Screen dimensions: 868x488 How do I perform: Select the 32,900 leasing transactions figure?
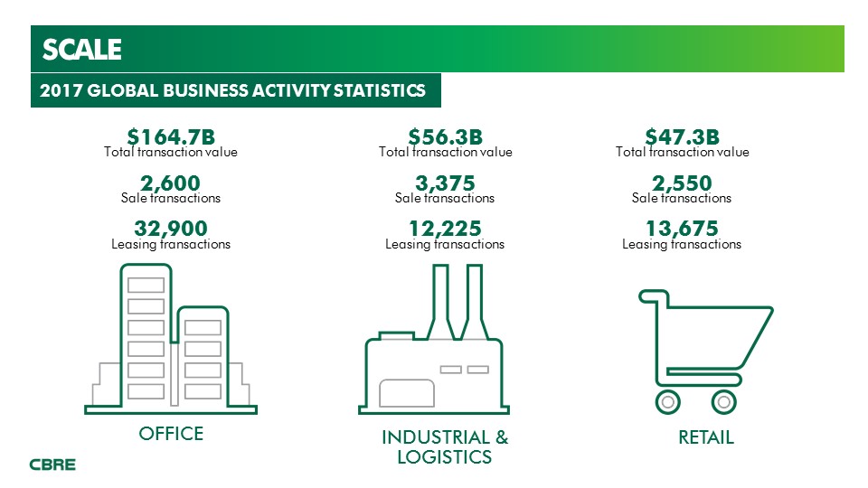(x=171, y=228)
